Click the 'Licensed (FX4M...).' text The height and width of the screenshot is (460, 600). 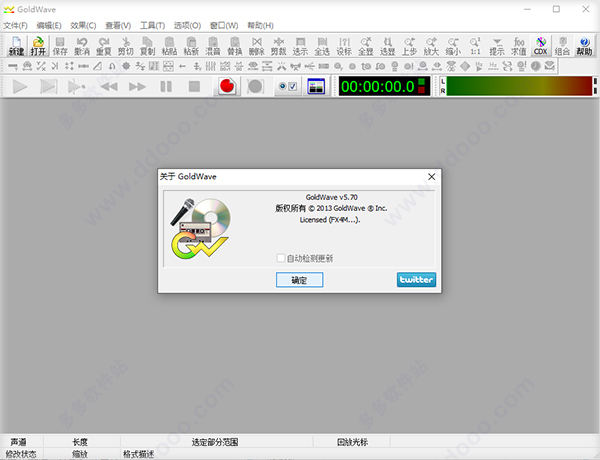[x=330, y=220]
